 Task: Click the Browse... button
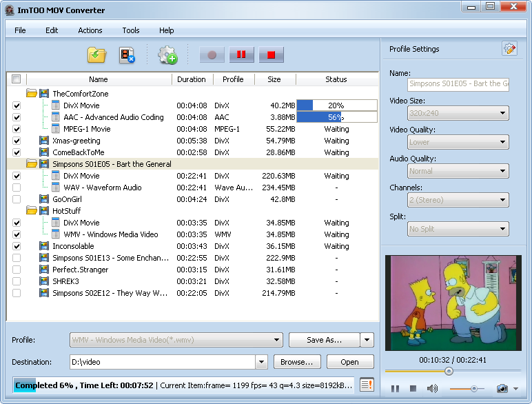point(297,362)
